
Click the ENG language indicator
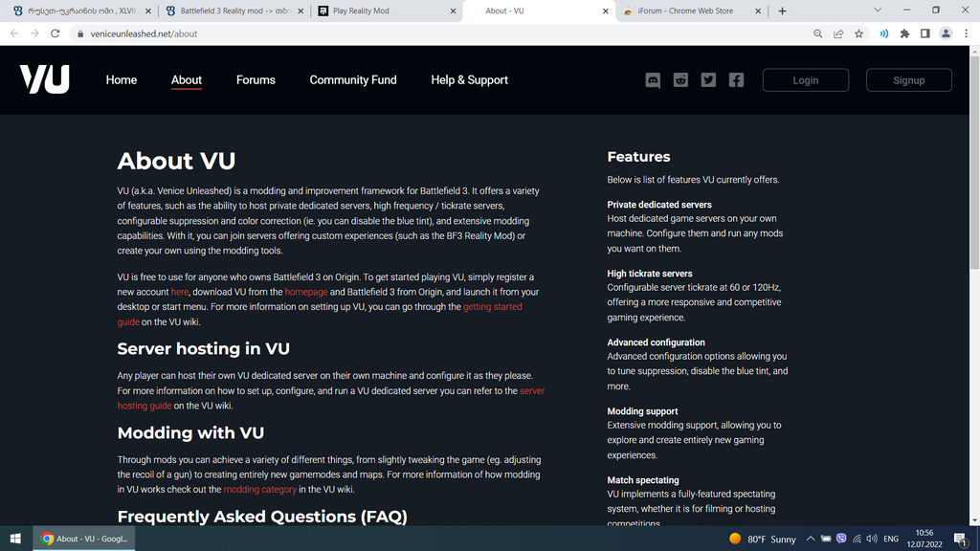pyautogui.click(x=891, y=539)
